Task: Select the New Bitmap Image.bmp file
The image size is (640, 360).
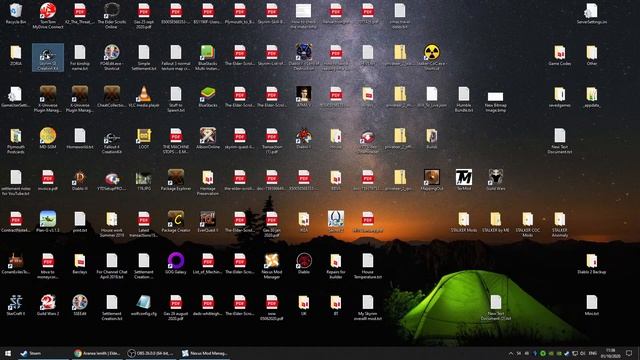Action: pyautogui.click(x=496, y=102)
